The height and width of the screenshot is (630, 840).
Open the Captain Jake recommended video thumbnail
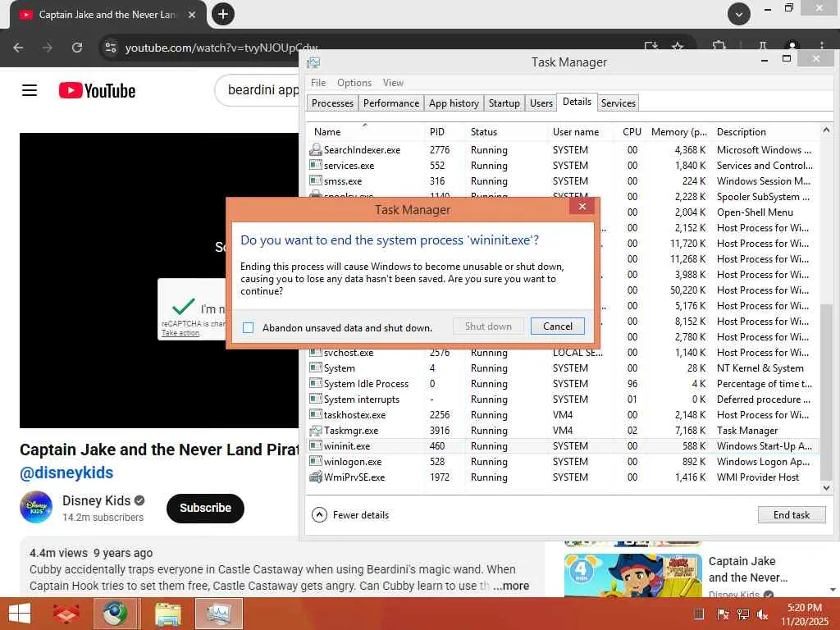click(x=632, y=575)
